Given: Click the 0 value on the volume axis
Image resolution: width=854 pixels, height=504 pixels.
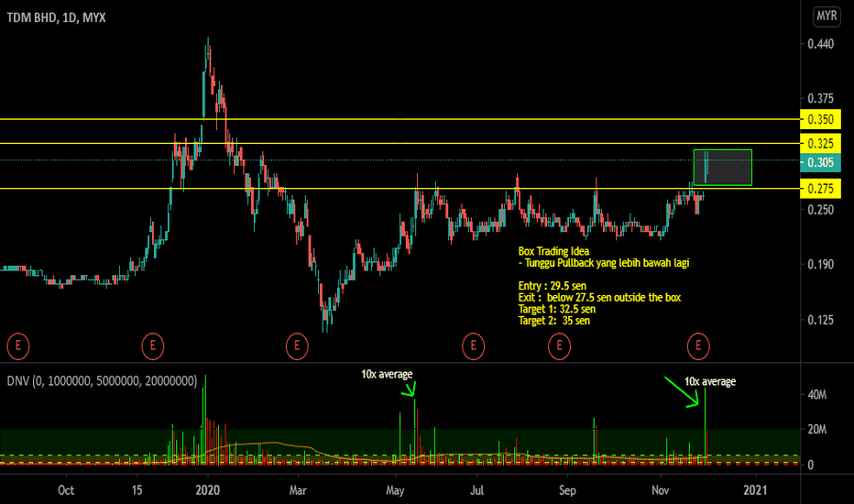Looking at the screenshot, I should (810, 465).
